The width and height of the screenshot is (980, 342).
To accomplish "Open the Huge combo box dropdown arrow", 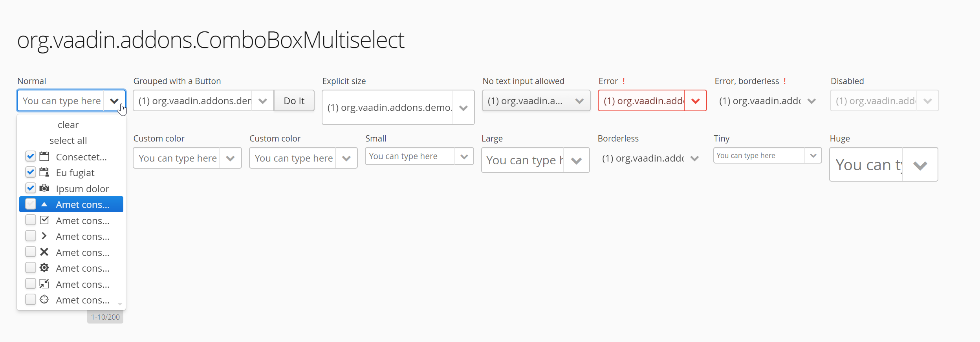I will (920, 165).
